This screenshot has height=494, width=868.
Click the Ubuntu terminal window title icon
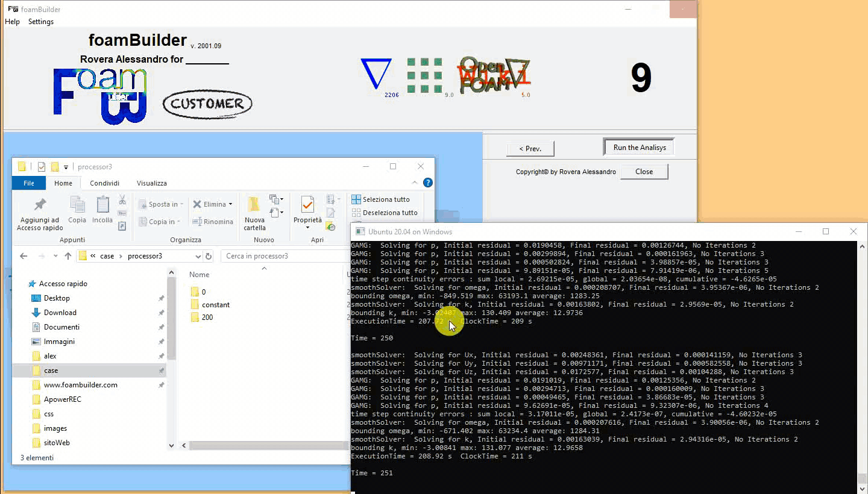tap(360, 231)
